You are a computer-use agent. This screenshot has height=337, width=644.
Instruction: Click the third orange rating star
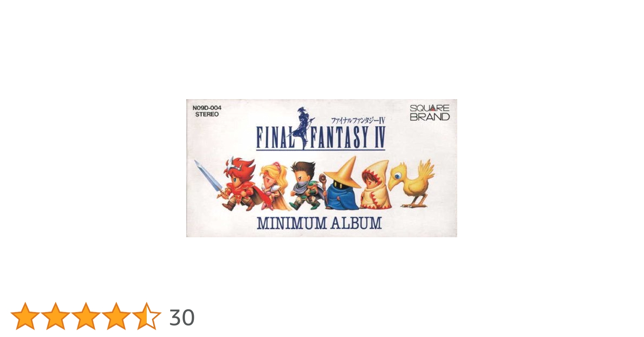click(x=86, y=316)
